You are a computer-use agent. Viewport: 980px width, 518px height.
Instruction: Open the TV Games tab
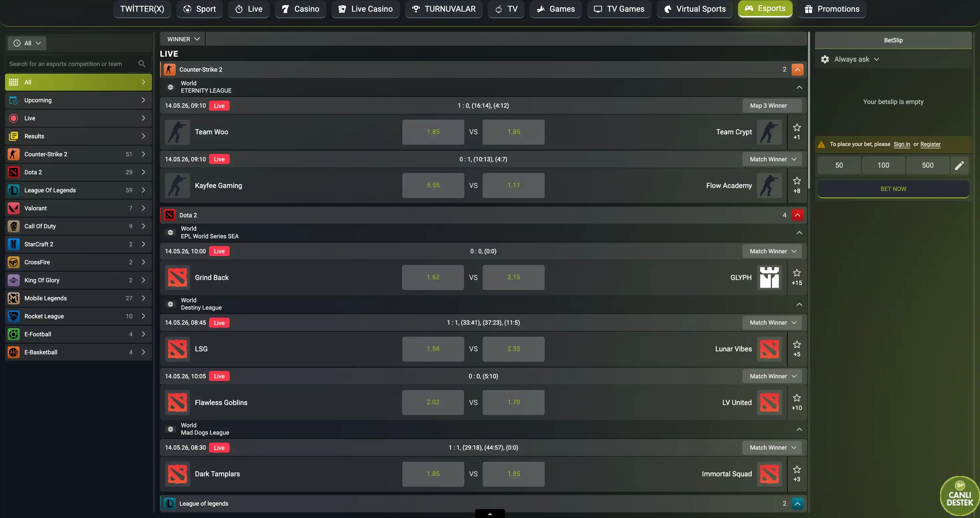point(619,9)
